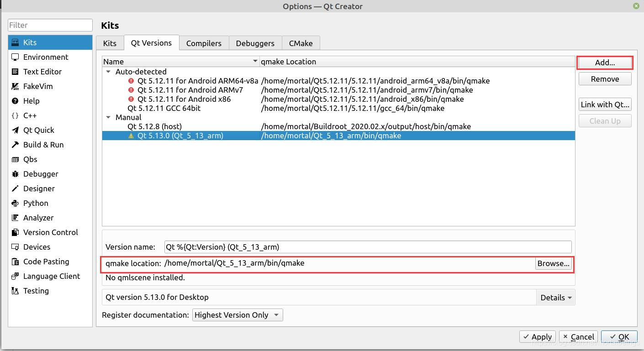Click error icon beside Android x86 entry
The image size is (644, 351).
pos(131,99)
